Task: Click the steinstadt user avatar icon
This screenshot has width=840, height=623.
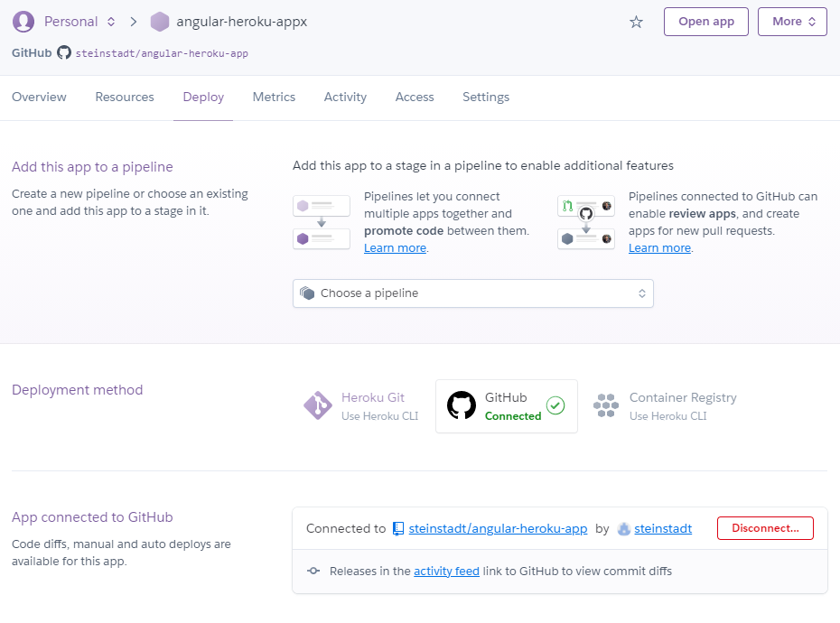Action: (623, 529)
